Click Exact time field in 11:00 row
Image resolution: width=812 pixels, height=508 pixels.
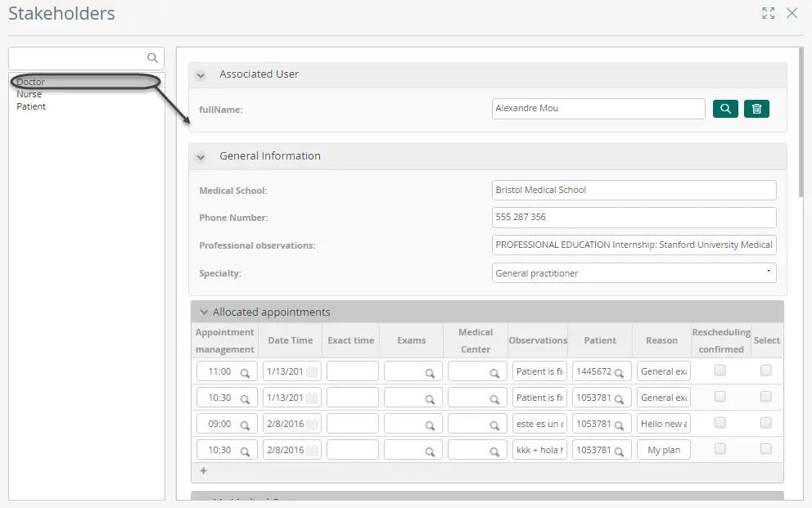point(353,371)
